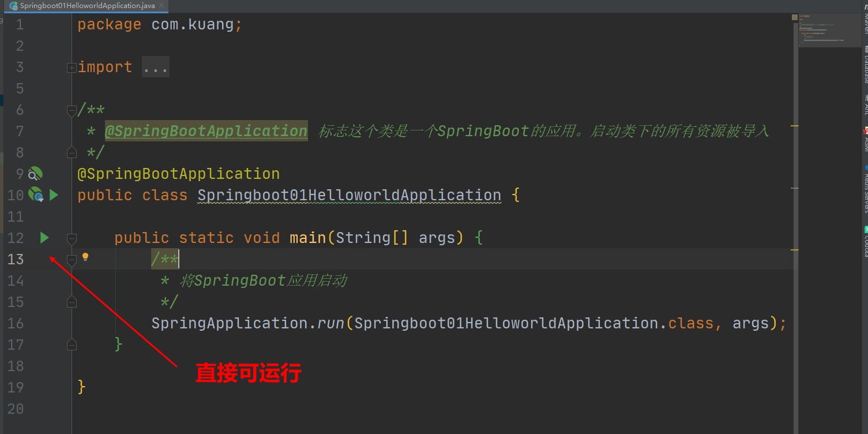Screen dimensions: 868x434
Task: Jump to third warning stripe mark by the scrollbar
Action: tap(795, 250)
